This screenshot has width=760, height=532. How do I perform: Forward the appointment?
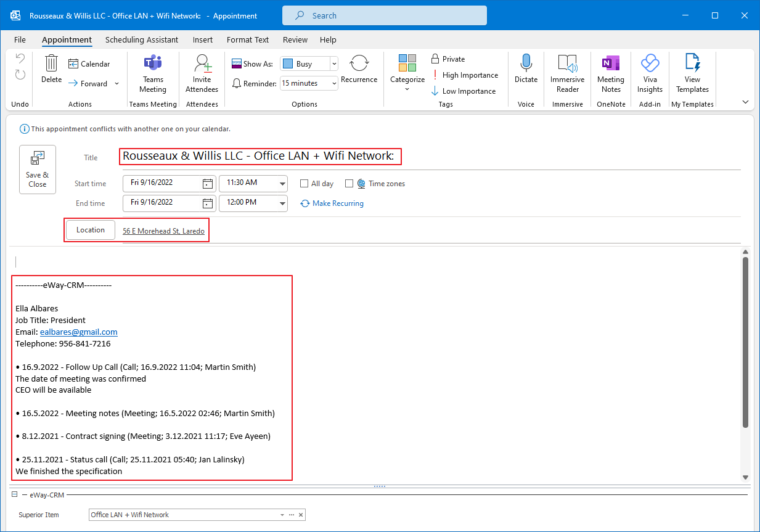[x=88, y=83]
